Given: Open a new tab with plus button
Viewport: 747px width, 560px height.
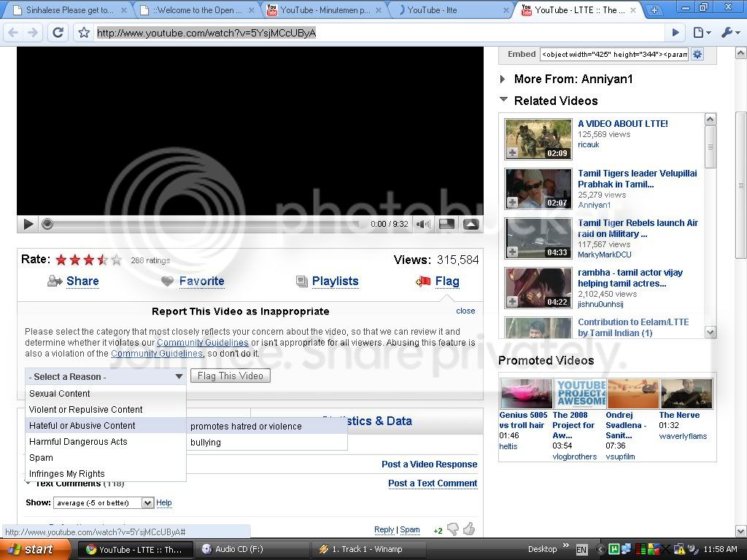Looking at the screenshot, I should [x=654, y=10].
